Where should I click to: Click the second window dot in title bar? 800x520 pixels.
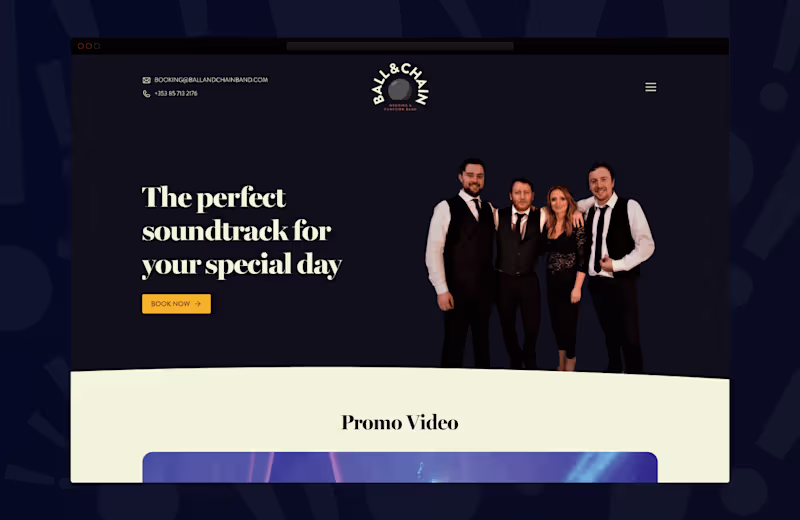[x=89, y=46]
